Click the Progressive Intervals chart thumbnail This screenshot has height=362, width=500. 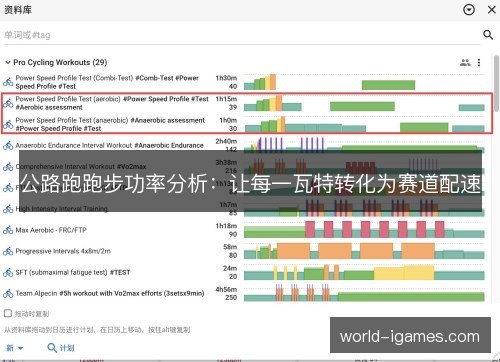pyautogui.click(x=364, y=251)
